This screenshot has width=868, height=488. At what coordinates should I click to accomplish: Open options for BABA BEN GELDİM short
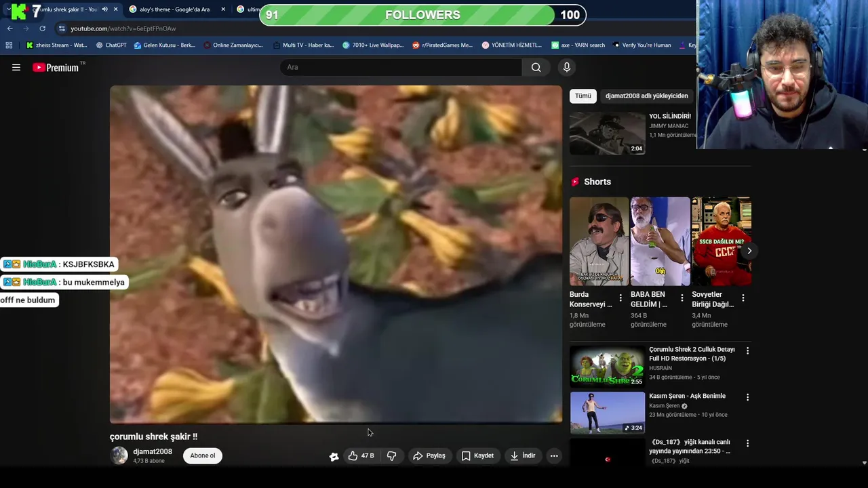point(682,298)
